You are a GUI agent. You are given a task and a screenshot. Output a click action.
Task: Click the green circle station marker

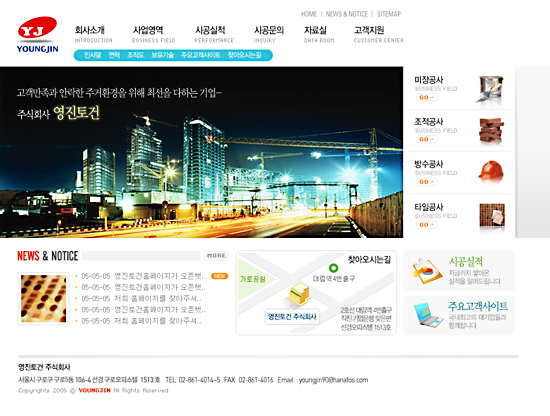(334, 268)
